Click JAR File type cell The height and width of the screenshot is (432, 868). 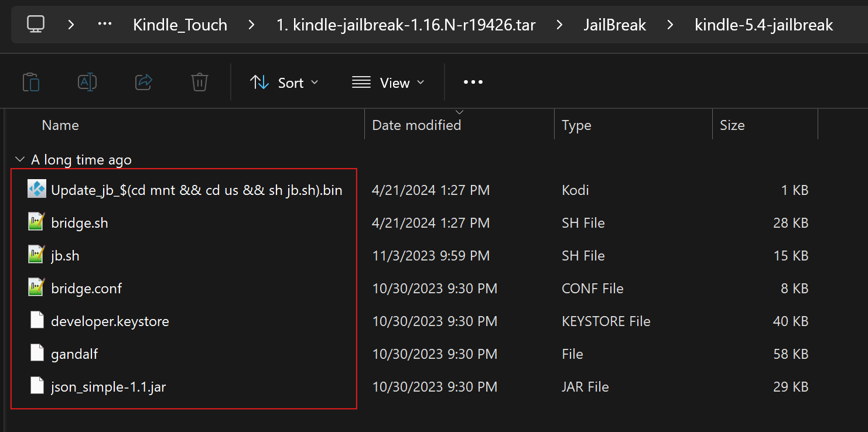click(586, 387)
